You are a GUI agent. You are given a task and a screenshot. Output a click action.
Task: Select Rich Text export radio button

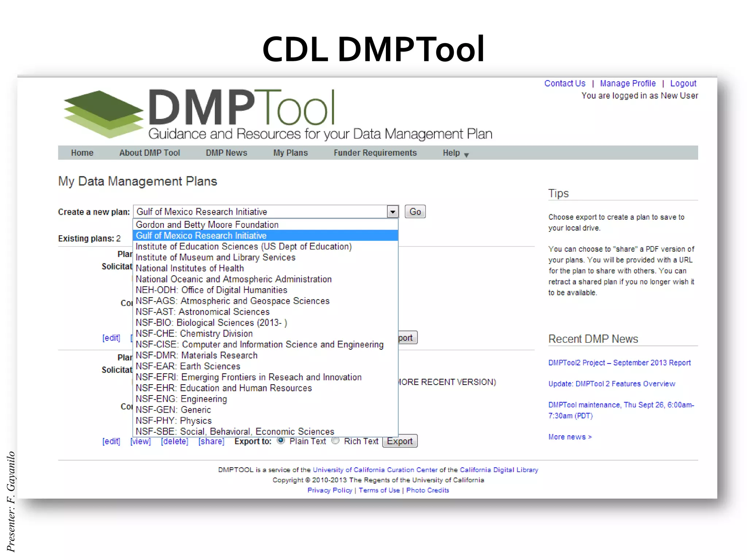(335, 440)
